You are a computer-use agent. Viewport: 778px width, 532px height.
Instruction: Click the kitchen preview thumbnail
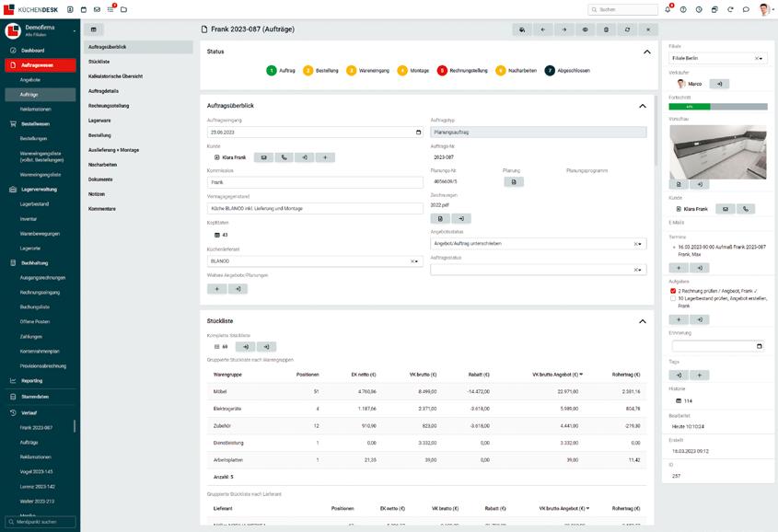[x=718, y=152]
